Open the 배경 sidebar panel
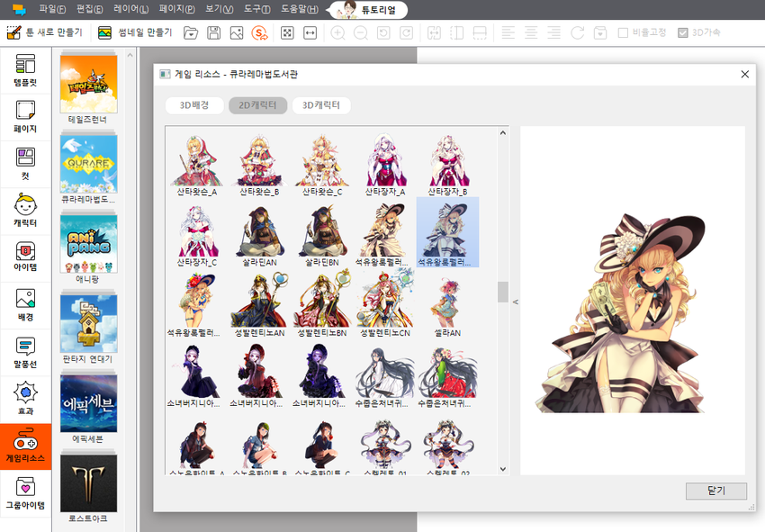765x532 pixels. 25,305
